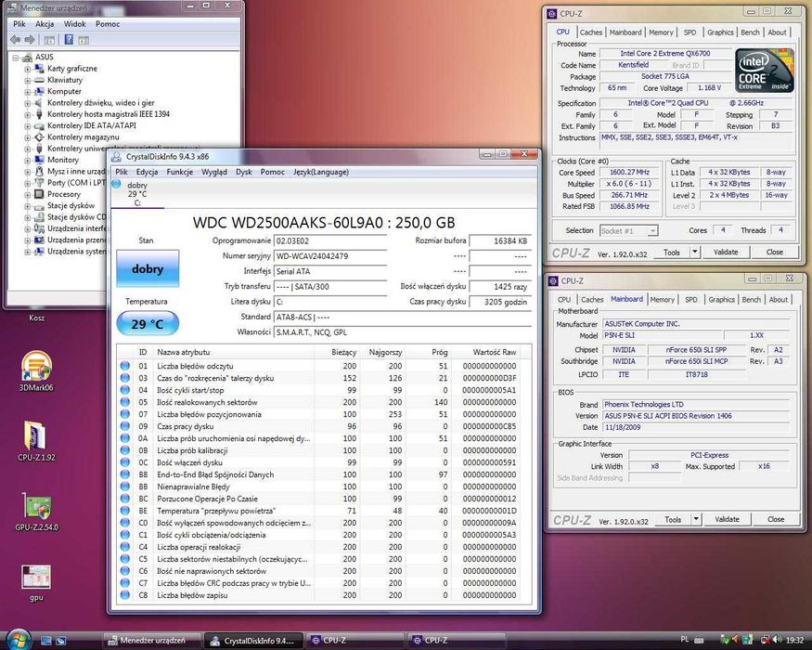Select Czas pracy dysku attribute row
This screenshot has height=650, width=812.
(x=324, y=426)
